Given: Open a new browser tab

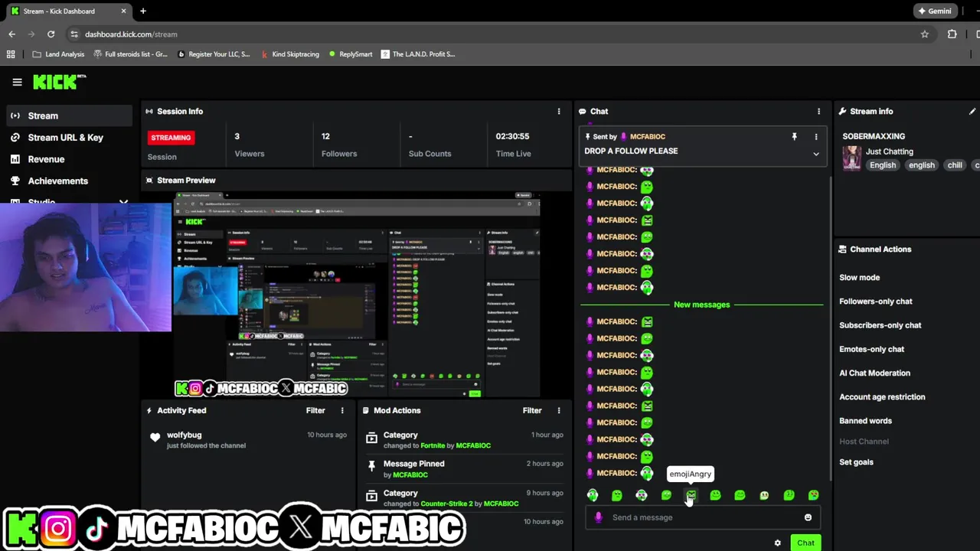Looking at the screenshot, I should click(143, 11).
